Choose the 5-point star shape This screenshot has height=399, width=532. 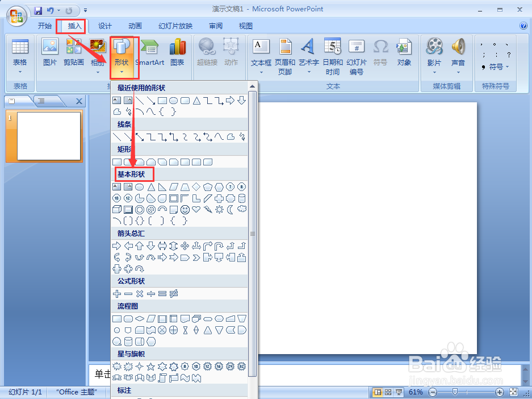tap(151, 367)
